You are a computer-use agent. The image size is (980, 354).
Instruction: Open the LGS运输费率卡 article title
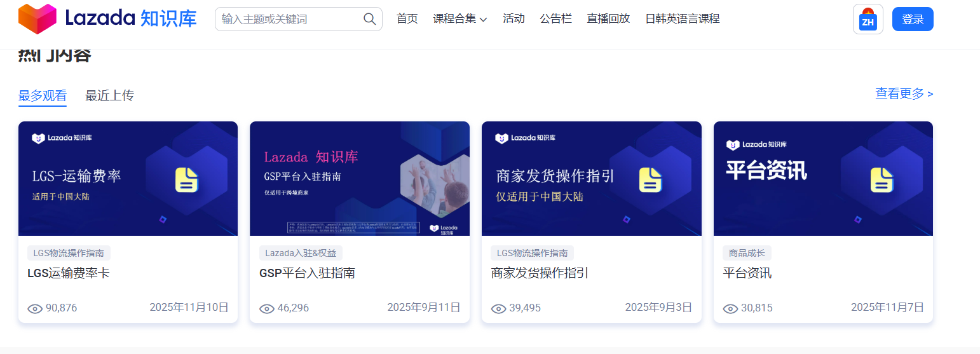[x=69, y=273]
